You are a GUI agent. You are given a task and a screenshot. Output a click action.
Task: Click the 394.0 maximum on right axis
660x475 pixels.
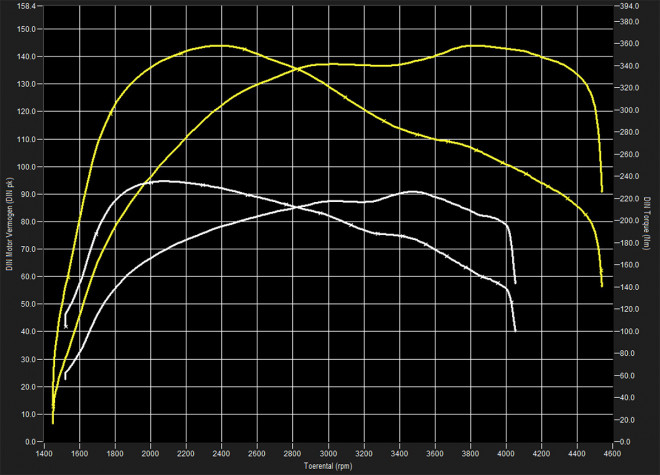click(629, 6)
